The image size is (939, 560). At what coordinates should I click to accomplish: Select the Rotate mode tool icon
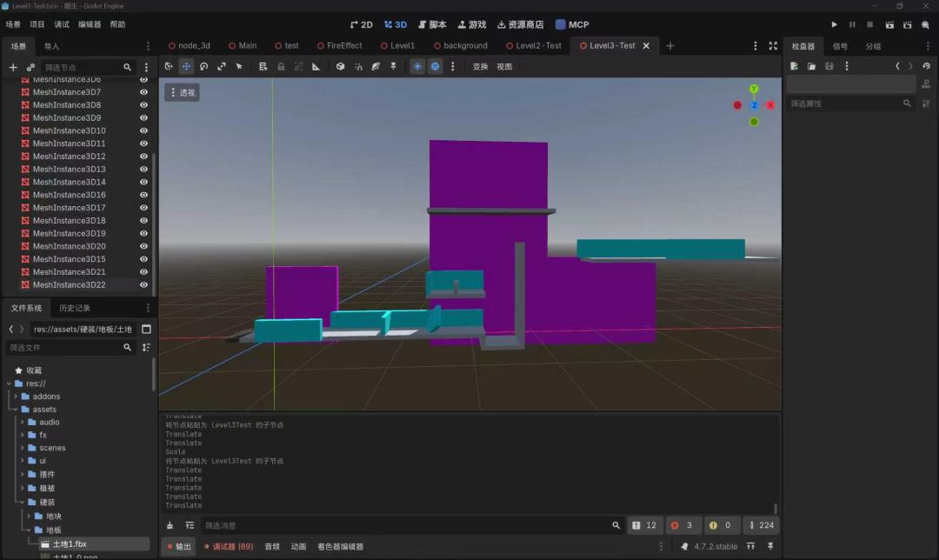pyautogui.click(x=204, y=66)
